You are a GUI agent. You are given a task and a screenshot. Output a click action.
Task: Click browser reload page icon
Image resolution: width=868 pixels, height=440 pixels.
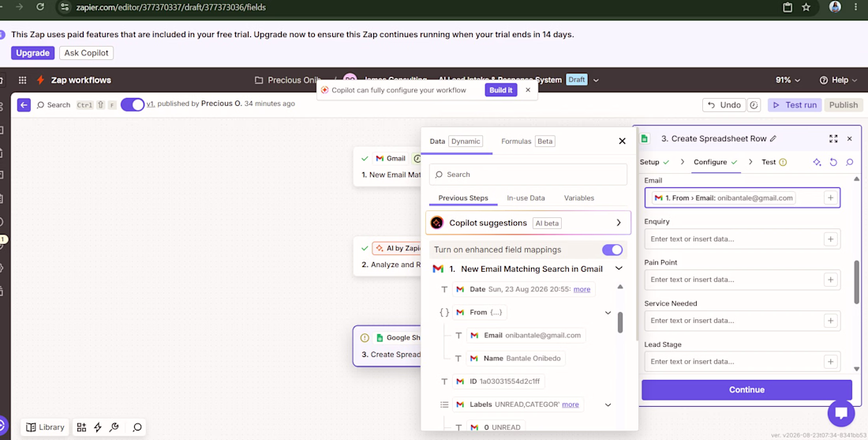pos(40,7)
